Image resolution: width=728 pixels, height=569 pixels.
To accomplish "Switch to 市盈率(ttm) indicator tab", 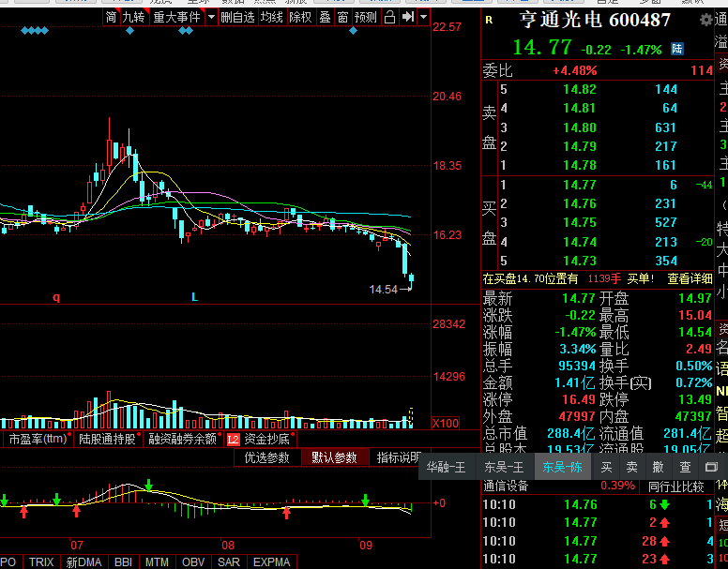I will [38, 439].
